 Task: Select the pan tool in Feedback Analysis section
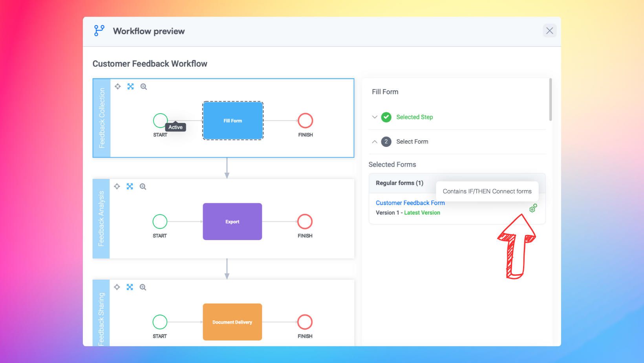(117, 186)
